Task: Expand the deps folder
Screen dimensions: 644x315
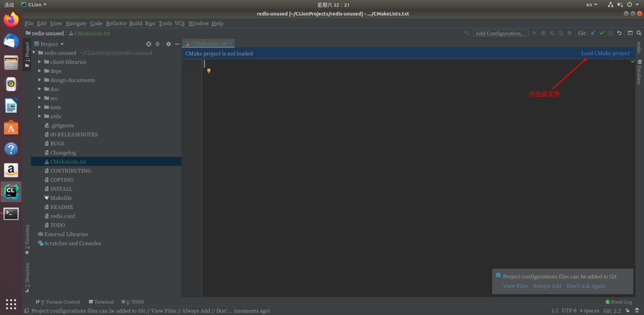Action: (x=40, y=71)
